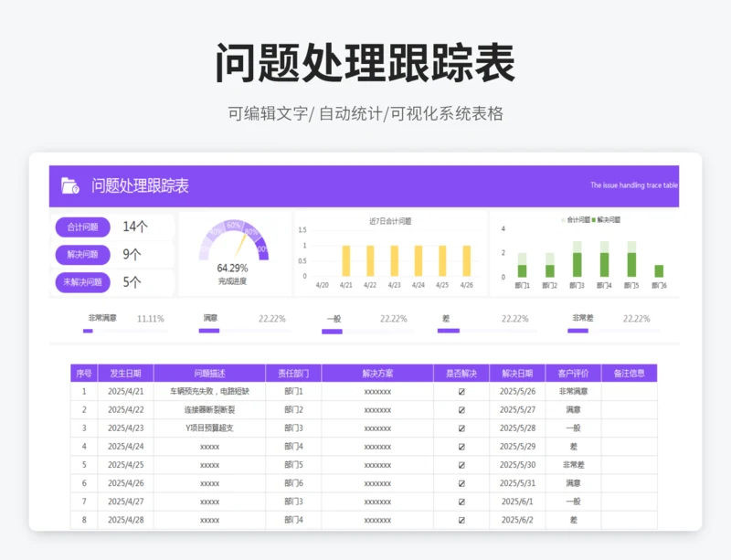Select date cell 2025/4/21
The width and height of the screenshot is (731, 560).
click(x=126, y=392)
